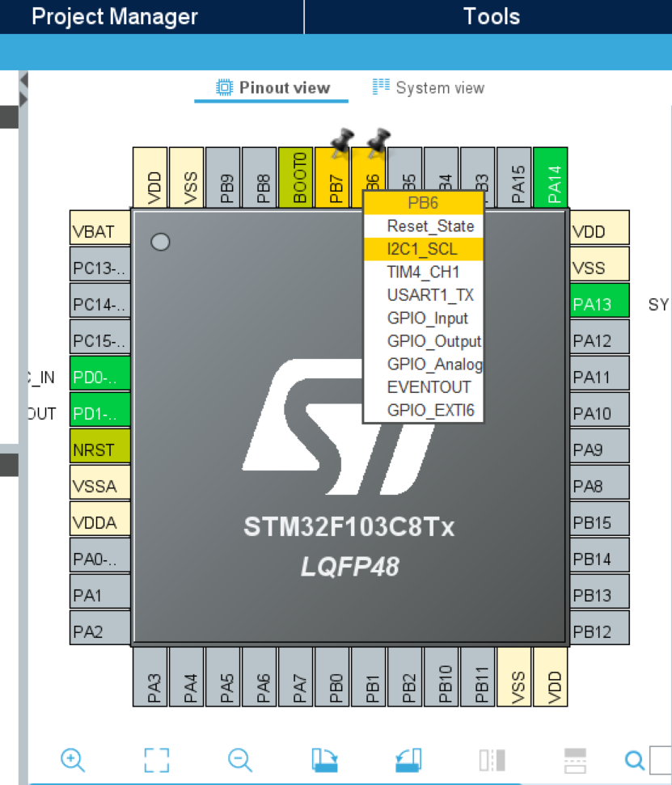Zoom out with magnifier minus icon
Image resolution: width=672 pixels, height=785 pixels.
[x=240, y=760]
